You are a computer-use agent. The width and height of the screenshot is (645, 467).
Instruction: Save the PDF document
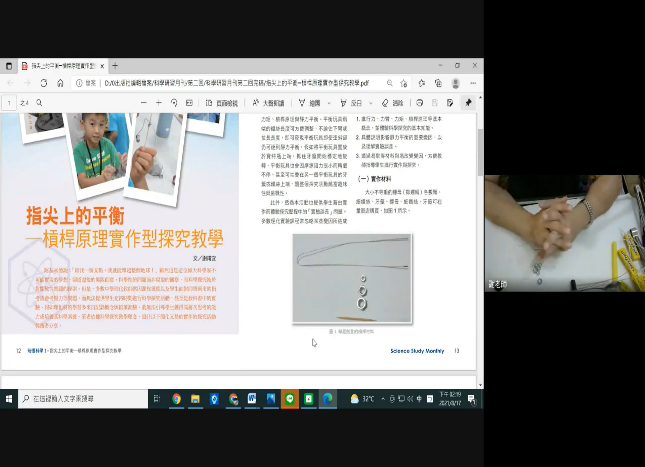tap(435, 103)
